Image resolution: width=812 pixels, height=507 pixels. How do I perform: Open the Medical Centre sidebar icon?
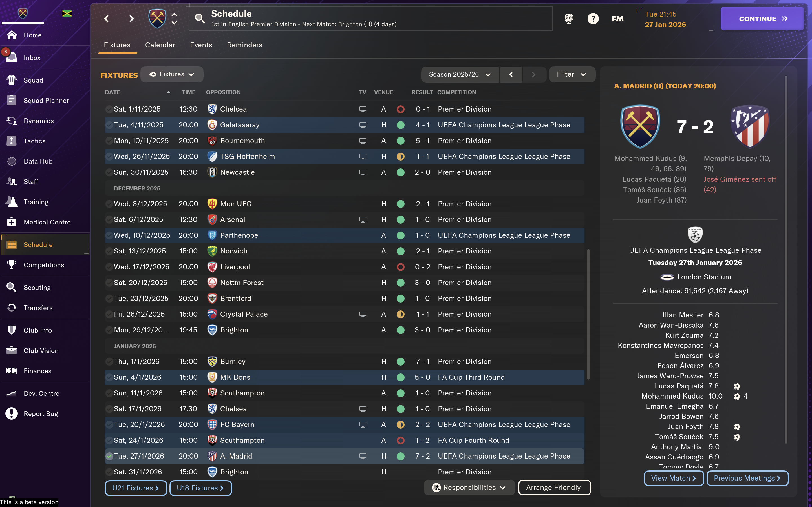pos(12,222)
